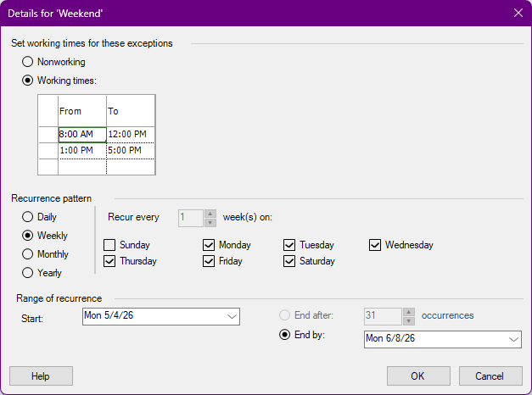The image size is (532, 395).
Task: Set recurrence pattern to Yearly
Action: point(27,273)
